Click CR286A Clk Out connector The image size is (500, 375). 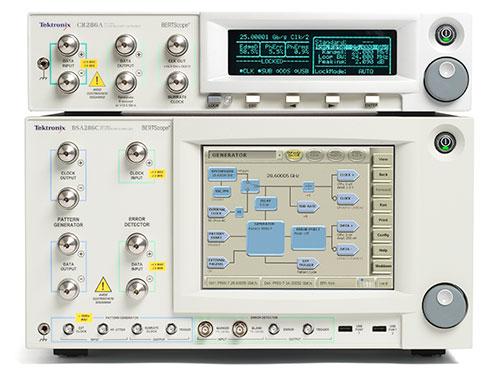tap(177, 45)
